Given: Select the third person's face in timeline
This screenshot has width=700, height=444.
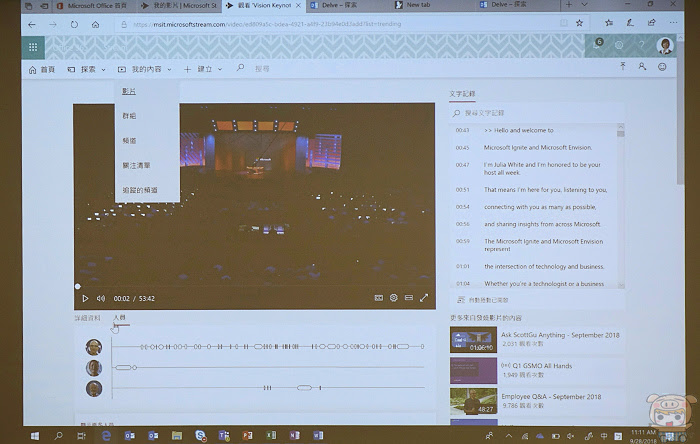Looking at the screenshot, I should click(x=94, y=388).
